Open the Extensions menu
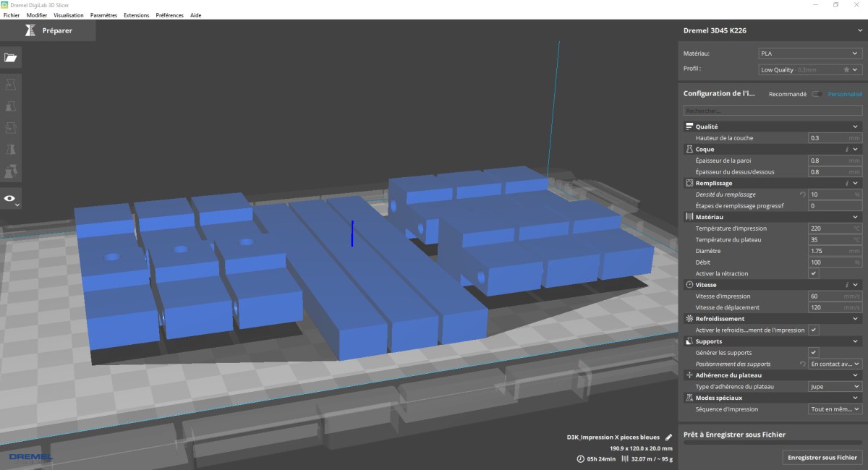This screenshot has width=868, height=470. [x=136, y=15]
